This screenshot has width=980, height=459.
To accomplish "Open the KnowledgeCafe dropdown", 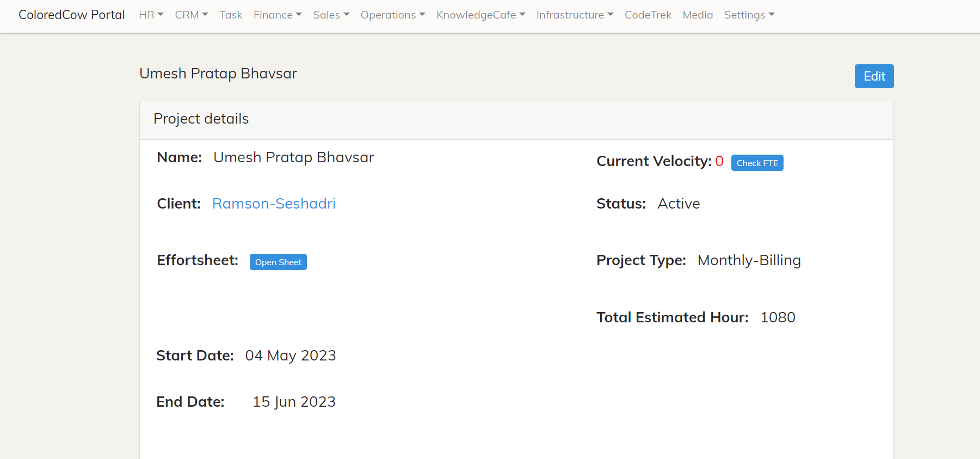I will [480, 15].
